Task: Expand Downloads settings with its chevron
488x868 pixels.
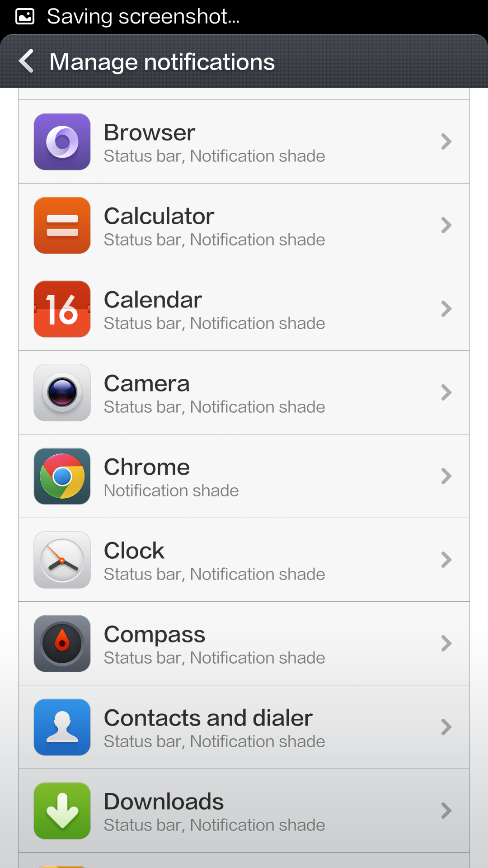Action: [446, 811]
